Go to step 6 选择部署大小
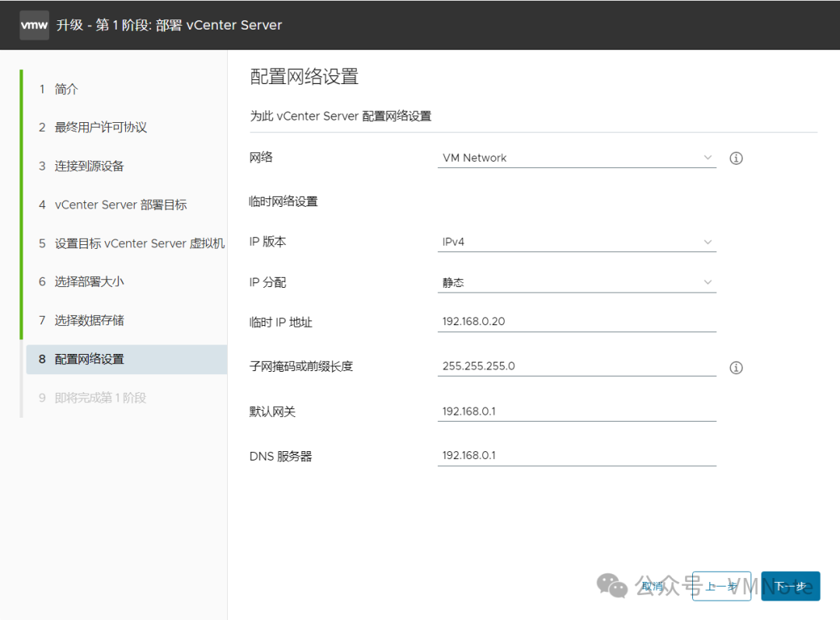The image size is (840, 620). tap(82, 282)
